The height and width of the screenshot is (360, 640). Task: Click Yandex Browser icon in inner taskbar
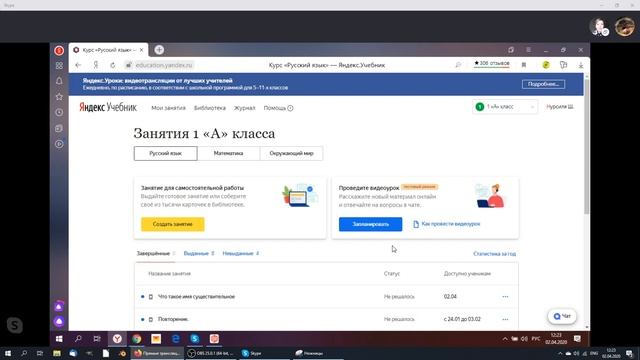coord(117,339)
